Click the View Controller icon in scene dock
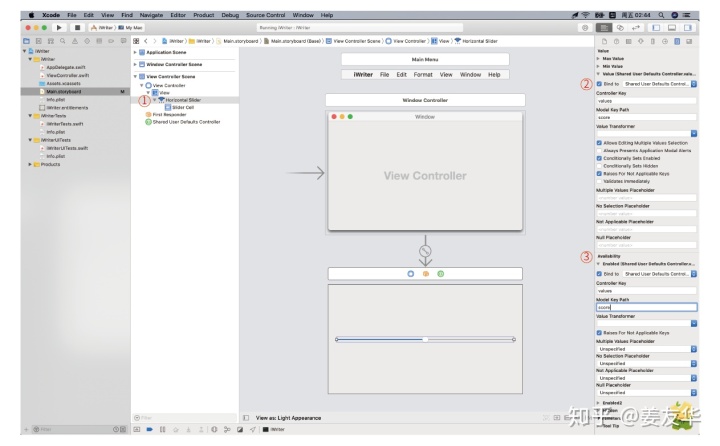The height and width of the screenshot is (446, 720). [411, 274]
